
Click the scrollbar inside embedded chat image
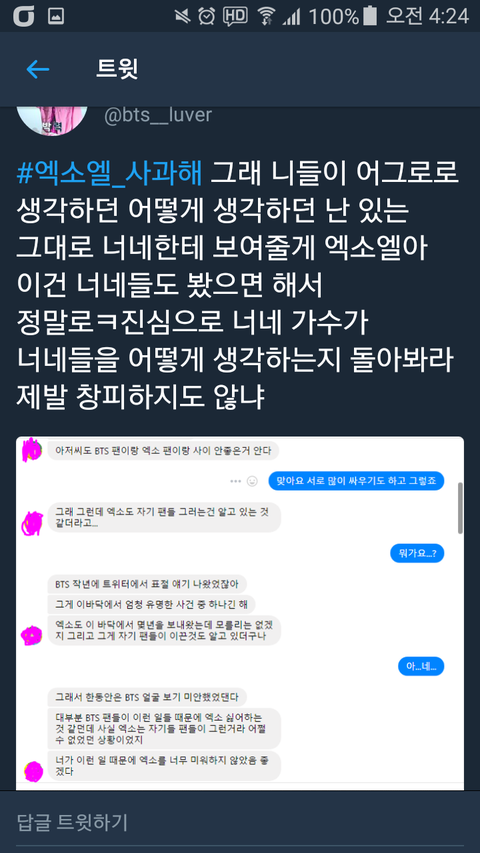[x=460, y=508]
